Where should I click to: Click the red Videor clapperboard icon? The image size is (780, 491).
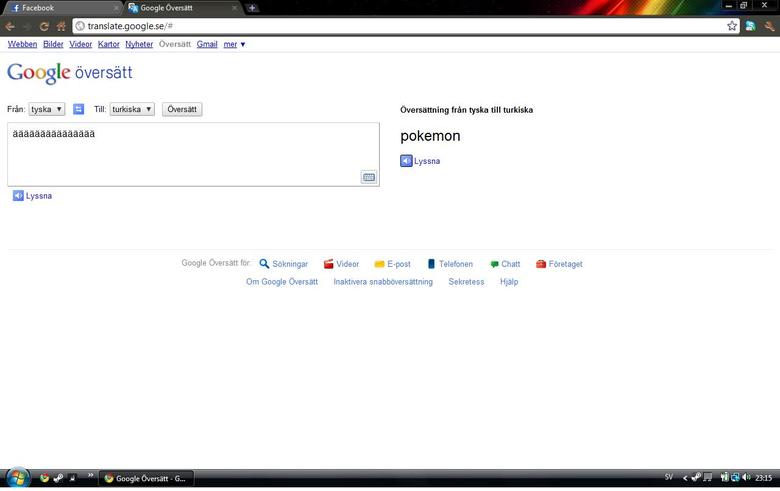click(328, 264)
